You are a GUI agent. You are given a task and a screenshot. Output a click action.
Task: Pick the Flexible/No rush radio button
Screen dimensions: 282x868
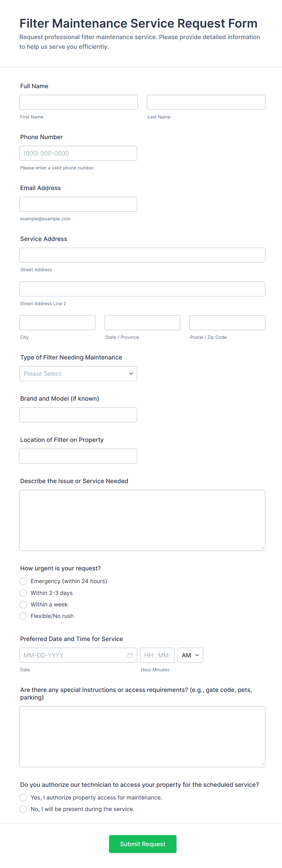(x=23, y=616)
